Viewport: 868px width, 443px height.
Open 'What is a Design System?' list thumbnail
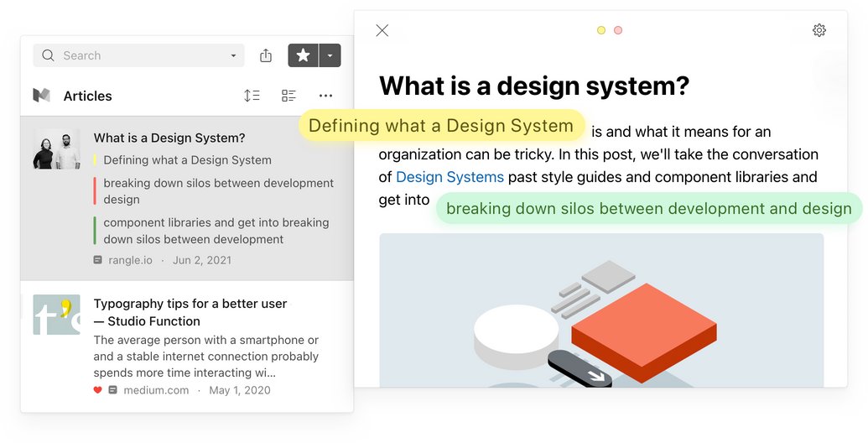pos(56,149)
